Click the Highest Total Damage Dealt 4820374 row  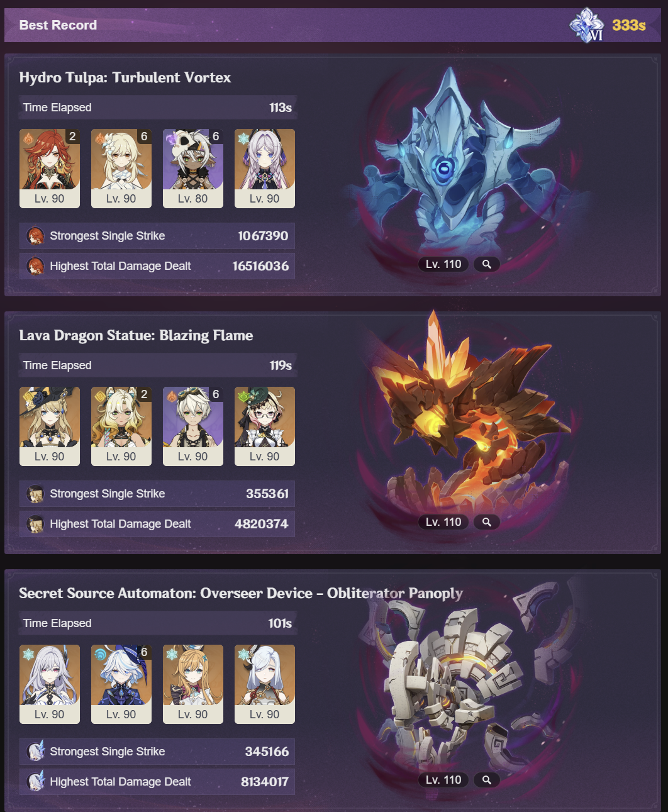157,524
